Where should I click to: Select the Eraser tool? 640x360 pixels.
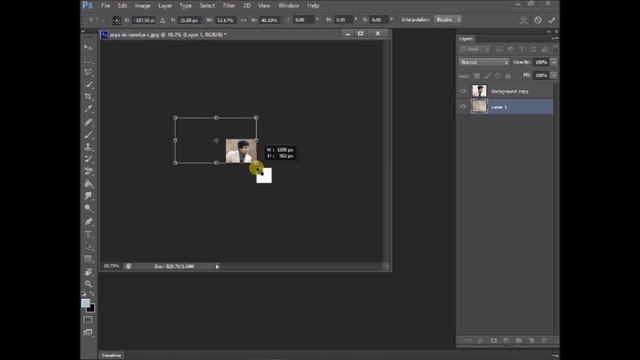click(88, 171)
